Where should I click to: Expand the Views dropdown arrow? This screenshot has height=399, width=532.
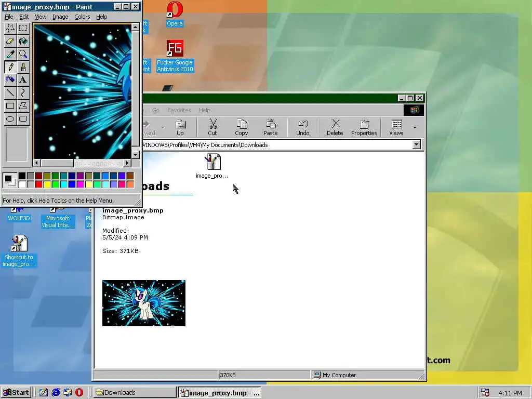[x=415, y=127]
